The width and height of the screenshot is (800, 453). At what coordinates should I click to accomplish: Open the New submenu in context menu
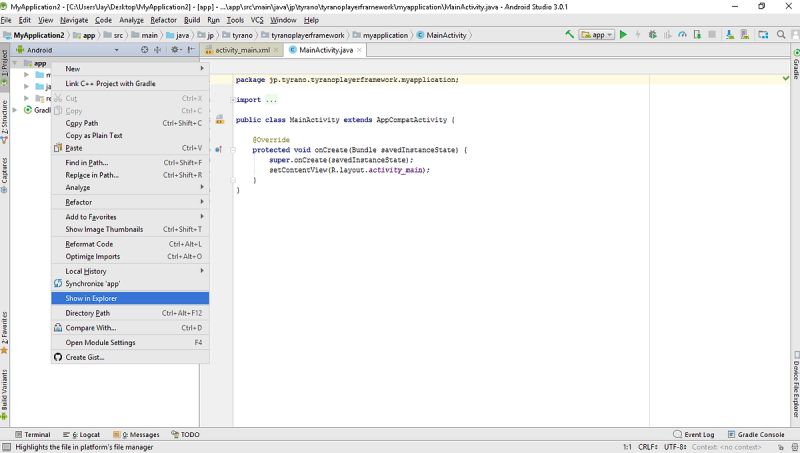point(130,68)
